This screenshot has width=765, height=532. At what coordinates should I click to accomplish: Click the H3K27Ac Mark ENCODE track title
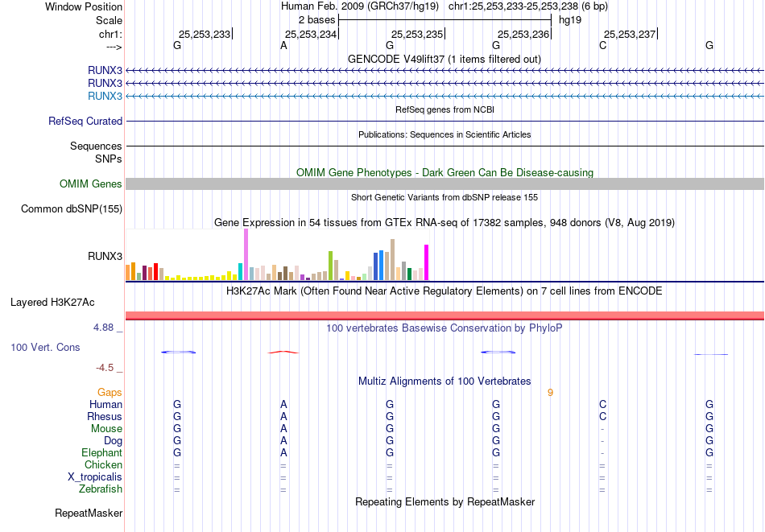445,291
